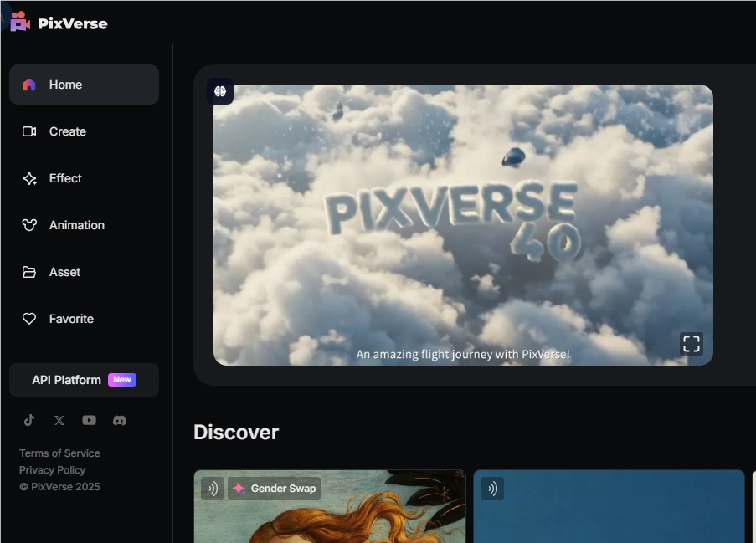View the Terms of Service
The width and height of the screenshot is (756, 543).
coord(59,453)
